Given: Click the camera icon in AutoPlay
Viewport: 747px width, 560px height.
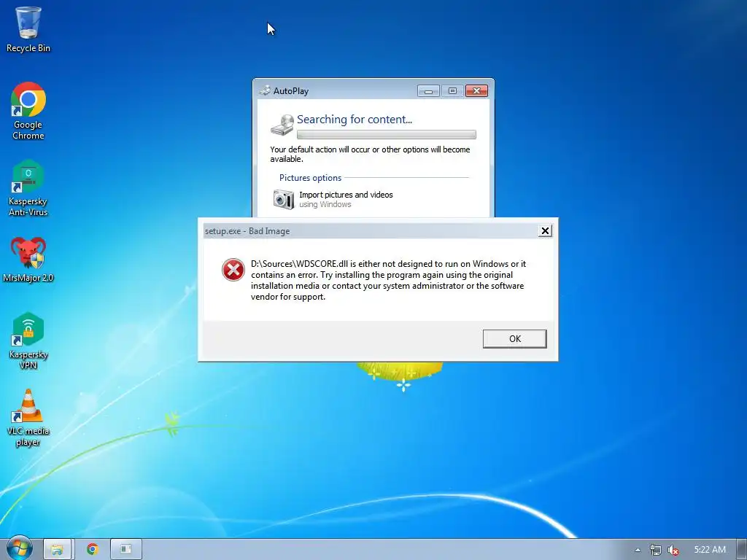Looking at the screenshot, I should tap(284, 199).
